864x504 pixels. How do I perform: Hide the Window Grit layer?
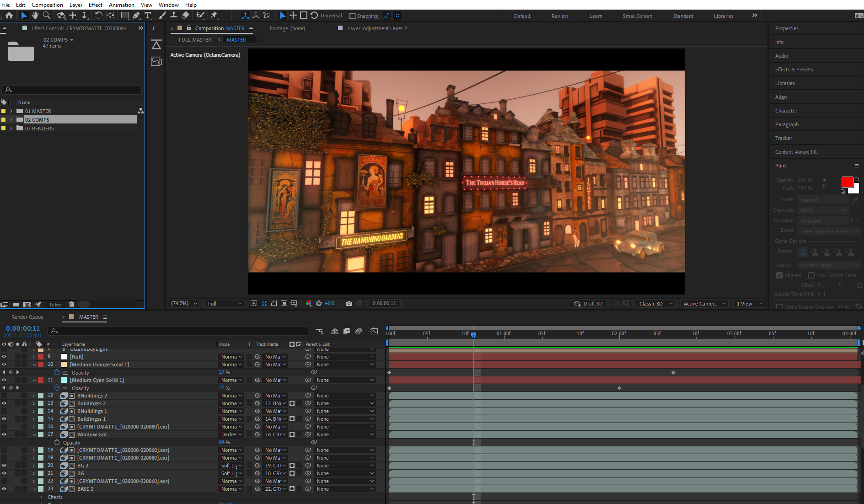pos(4,434)
